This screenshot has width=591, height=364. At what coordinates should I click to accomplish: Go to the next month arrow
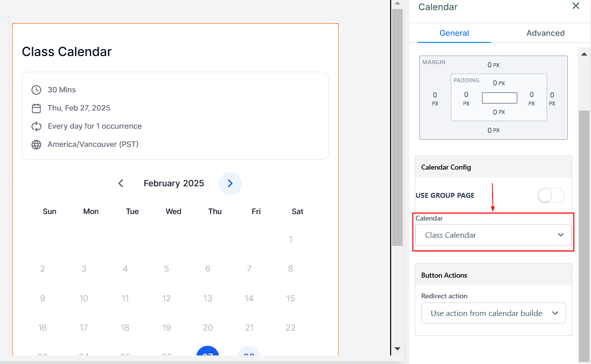click(230, 183)
